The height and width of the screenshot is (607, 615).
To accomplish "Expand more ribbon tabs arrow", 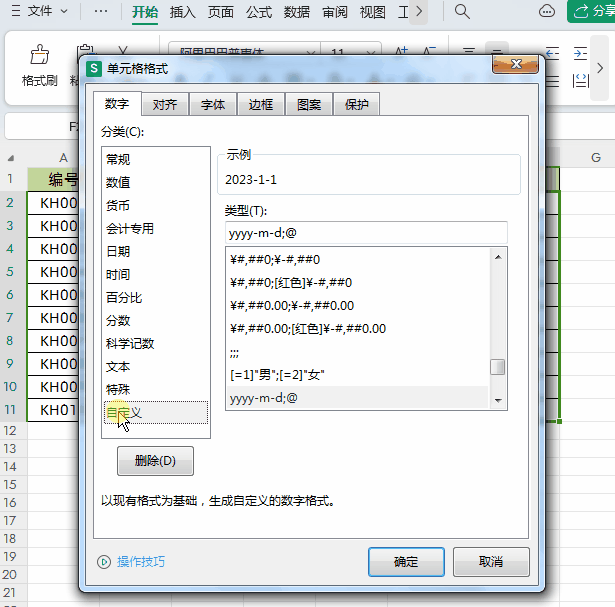I will [418, 12].
